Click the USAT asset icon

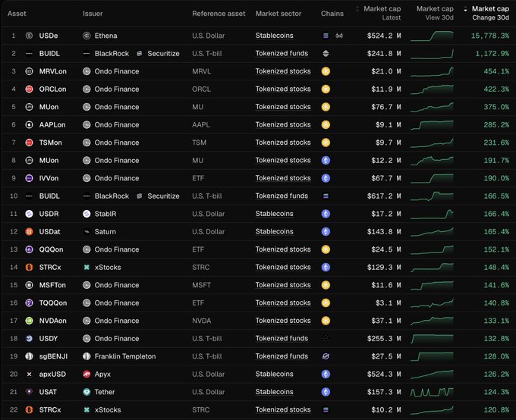tap(29, 392)
